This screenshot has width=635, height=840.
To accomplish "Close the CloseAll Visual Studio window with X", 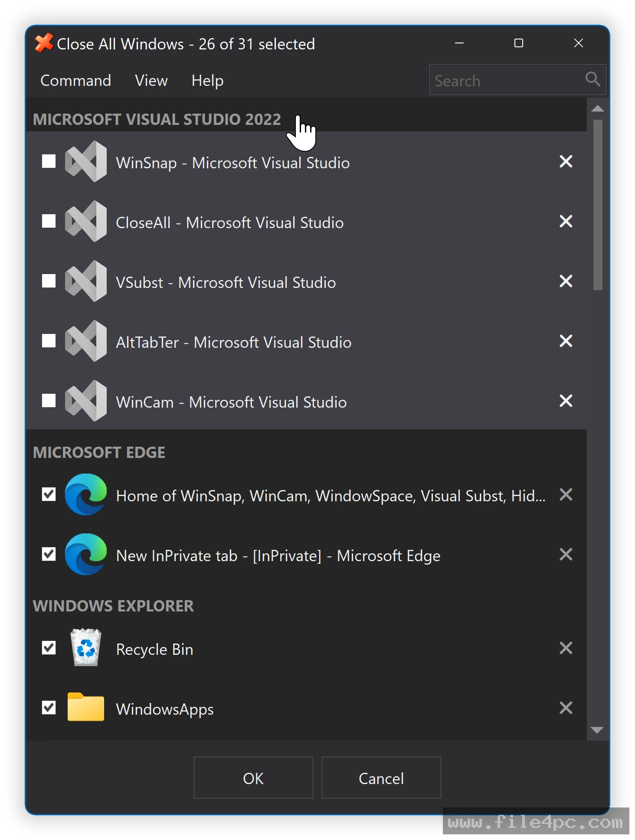I will point(566,221).
